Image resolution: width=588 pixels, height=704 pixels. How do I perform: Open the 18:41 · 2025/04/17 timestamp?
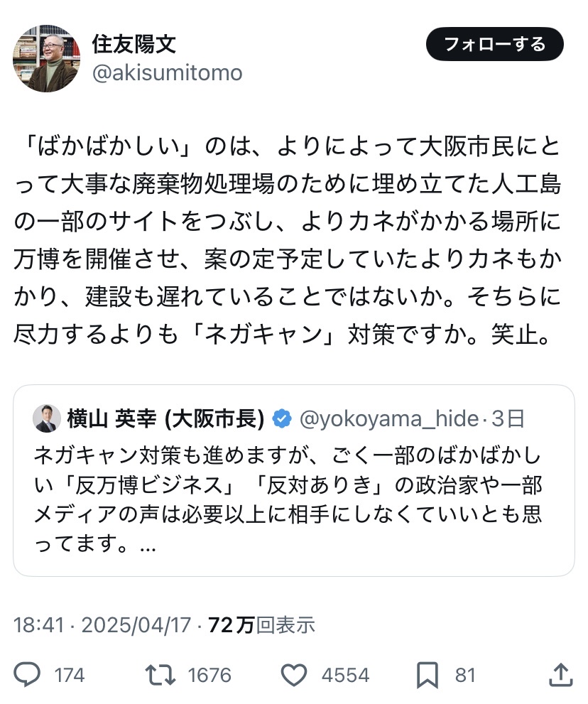pyautogui.click(x=103, y=625)
